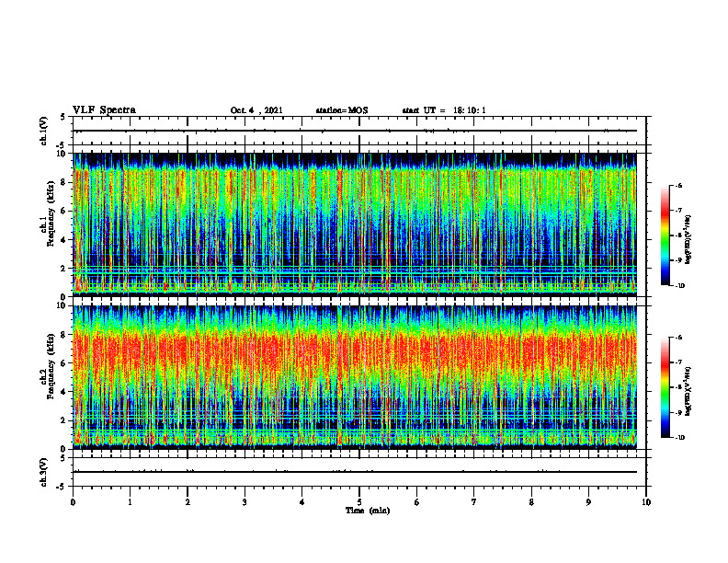Click the "station=MOS" header label
This screenshot has width=728, height=563.
(x=342, y=110)
